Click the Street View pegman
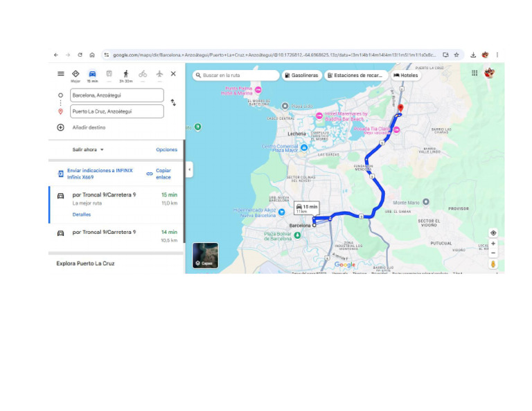This screenshot has height=411, width=532. click(493, 264)
